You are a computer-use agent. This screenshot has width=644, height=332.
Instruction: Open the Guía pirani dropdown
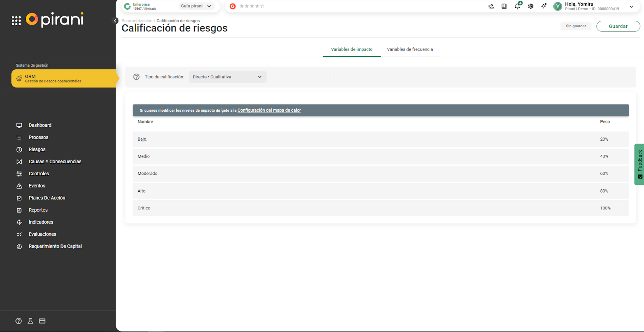coord(196,6)
